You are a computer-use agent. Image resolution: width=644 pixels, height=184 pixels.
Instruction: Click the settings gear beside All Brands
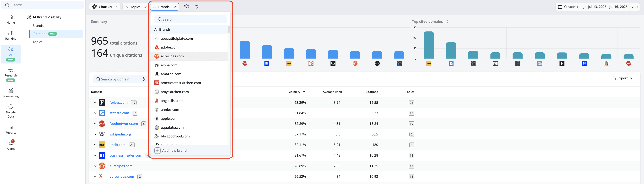click(186, 7)
